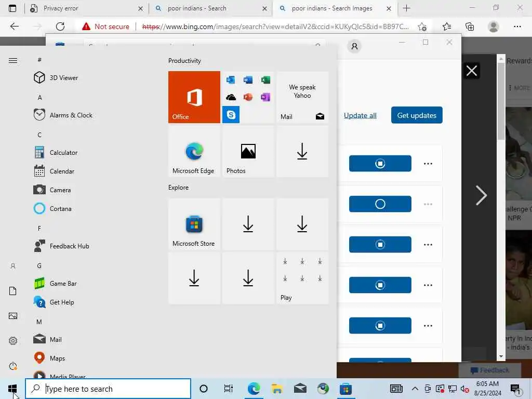Open Feedback Hub
The image size is (532, 399).
tap(62, 246)
